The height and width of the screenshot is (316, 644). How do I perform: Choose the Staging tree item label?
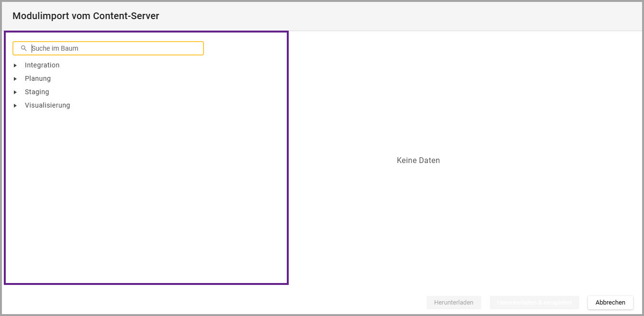coord(37,92)
